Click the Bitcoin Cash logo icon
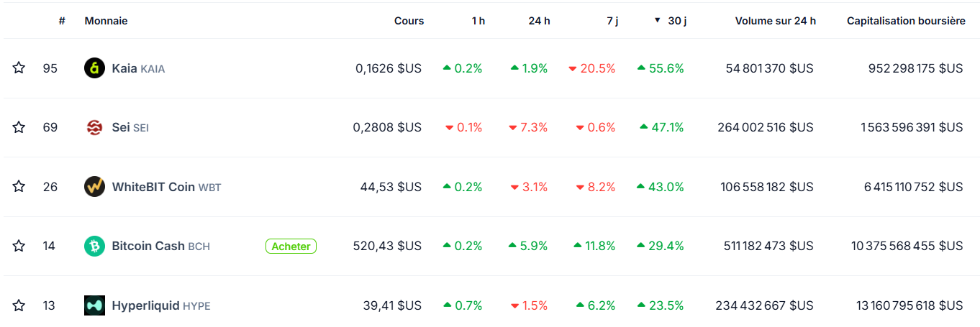The image size is (980, 327). (x=94, y=246)
